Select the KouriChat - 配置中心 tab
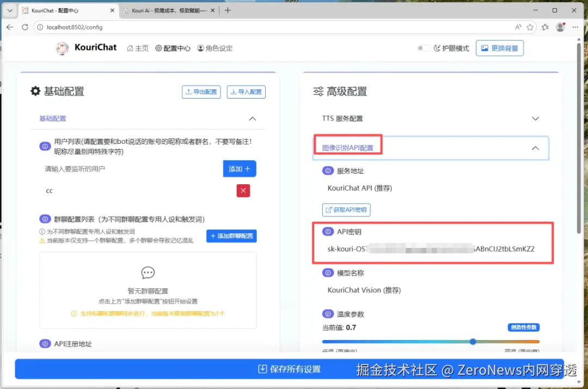Viewport: 588px width, 389px height. [x=67, y=10]
